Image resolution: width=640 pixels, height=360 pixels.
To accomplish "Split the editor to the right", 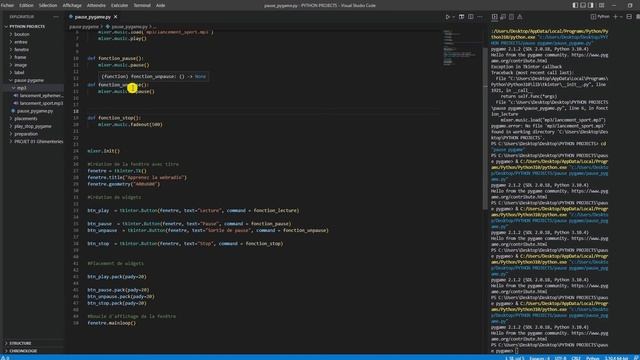I will coord(471,17).
